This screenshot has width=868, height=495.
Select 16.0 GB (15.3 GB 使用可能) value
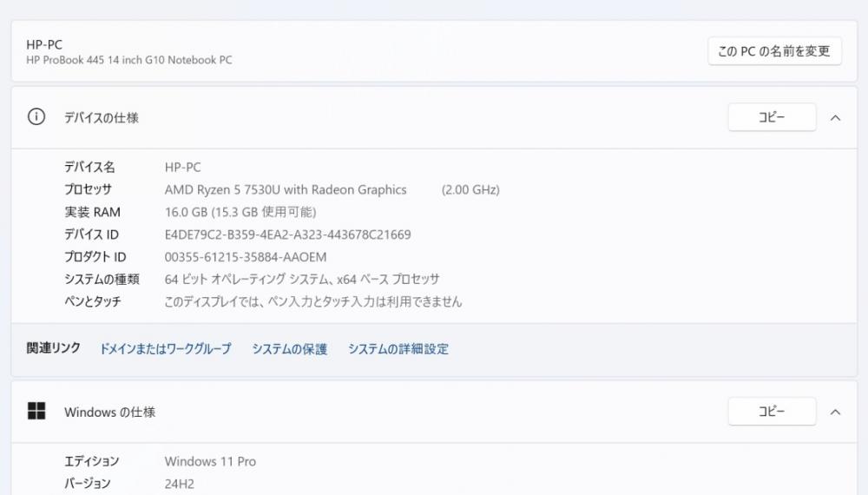pyautogui.click(x=240, y=212)
